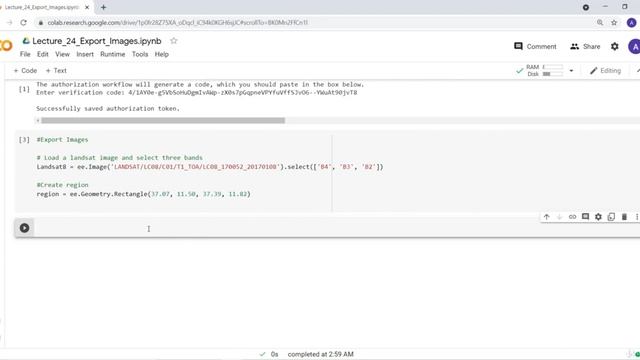640x360 pixels.
Task: Click the region Geometry.Rectangle code line
Action: (x=143, y=194)
